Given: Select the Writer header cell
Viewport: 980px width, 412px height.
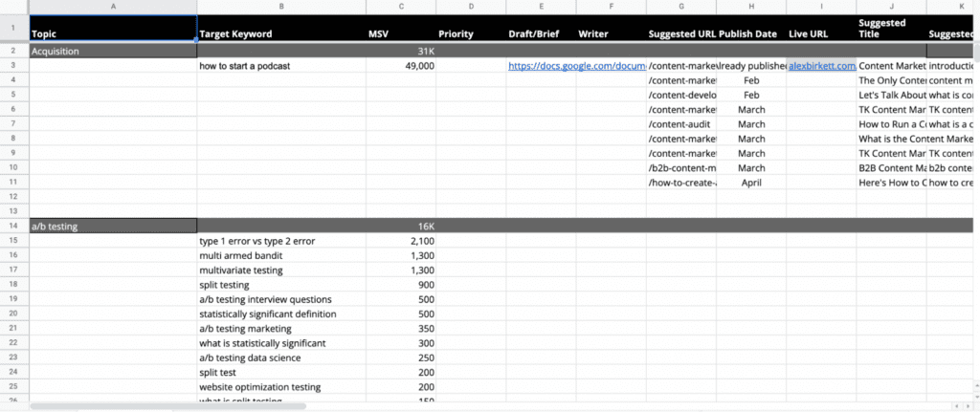Looking at the screenshot, I should coord(611,28).
